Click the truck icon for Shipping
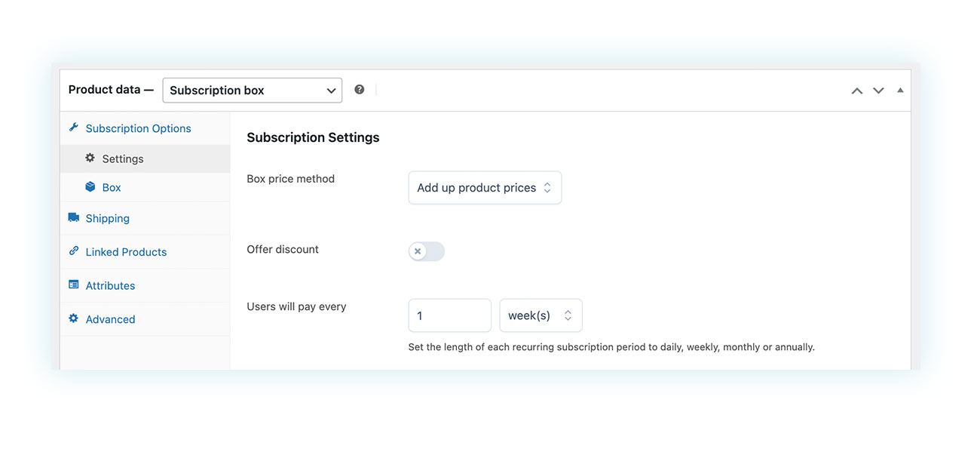980x449 pixels. [x=73, y=217]
